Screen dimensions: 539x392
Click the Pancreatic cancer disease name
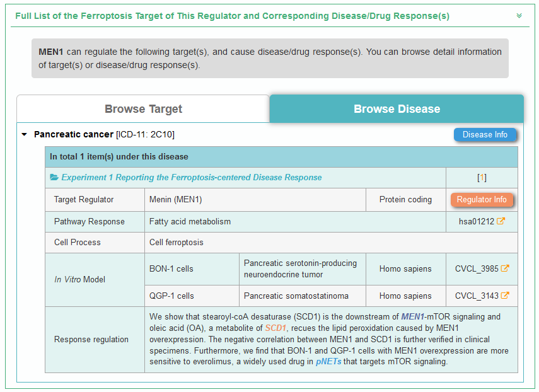74,134
